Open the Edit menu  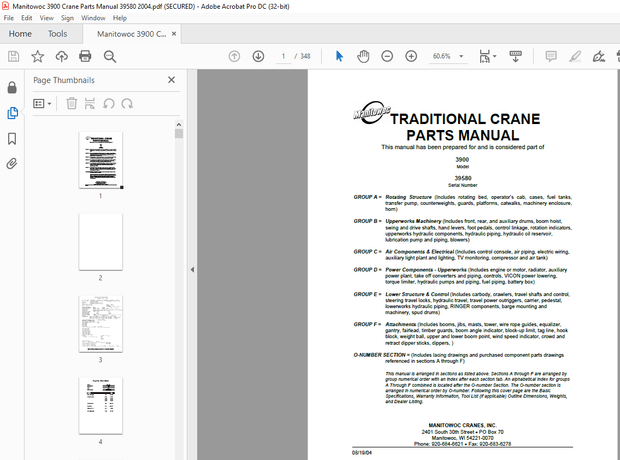pyautogui.click(x=26, y=18)
